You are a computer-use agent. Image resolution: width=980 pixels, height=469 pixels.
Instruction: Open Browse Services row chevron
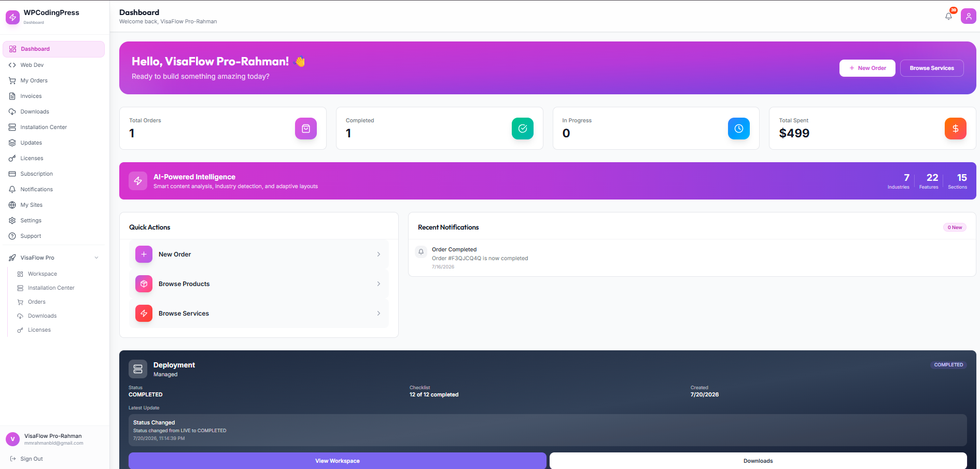click(x=379, y=314)
